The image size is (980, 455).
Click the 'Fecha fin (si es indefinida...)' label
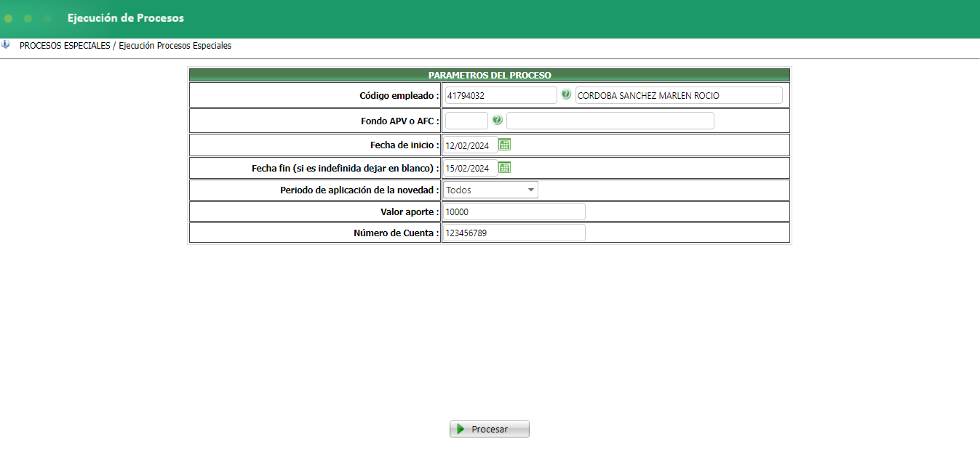click(346, 168)
